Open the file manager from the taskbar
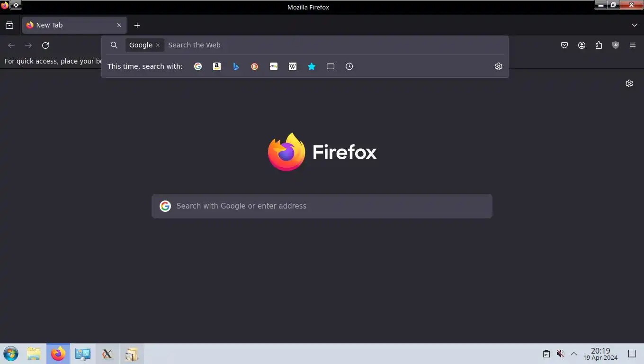This screenshot has height=364, width=644. [x=34, y=354]
